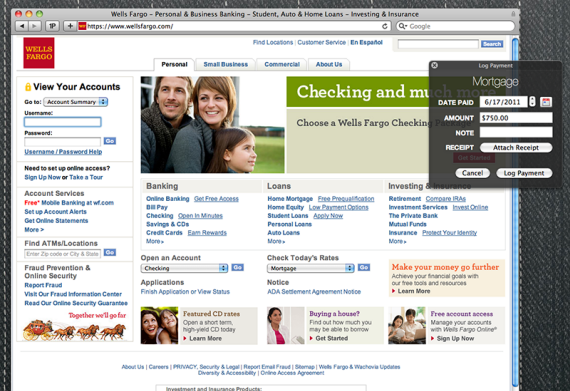Open Compare IRAs link

(446, 199)
